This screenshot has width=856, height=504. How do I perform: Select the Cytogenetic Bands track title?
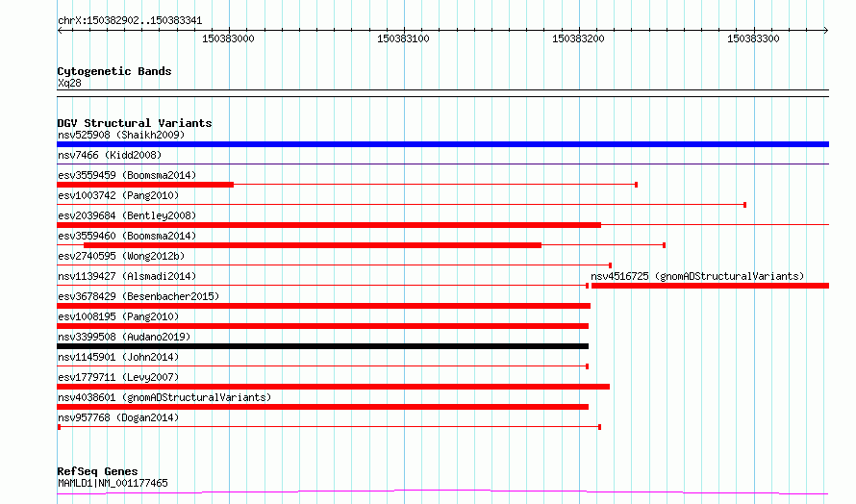[114, 71]
